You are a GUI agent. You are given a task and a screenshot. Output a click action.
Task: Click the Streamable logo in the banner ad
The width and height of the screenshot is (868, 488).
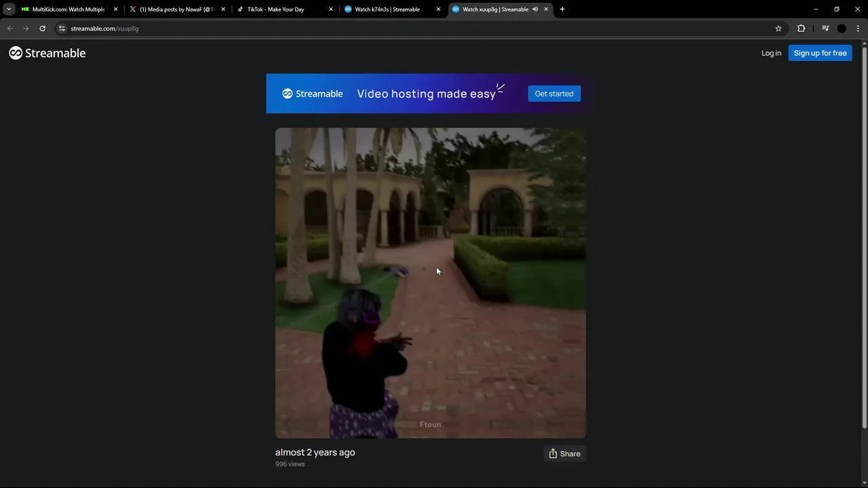[313, 94]
